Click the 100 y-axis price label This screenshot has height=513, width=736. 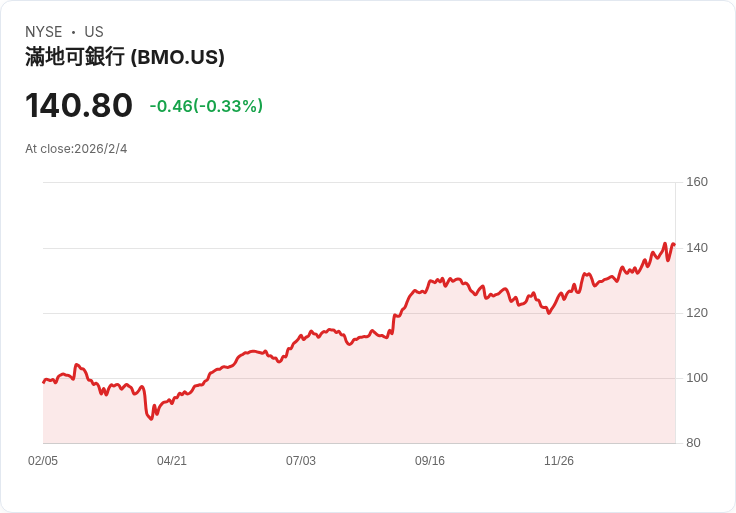tap(697, 378)
